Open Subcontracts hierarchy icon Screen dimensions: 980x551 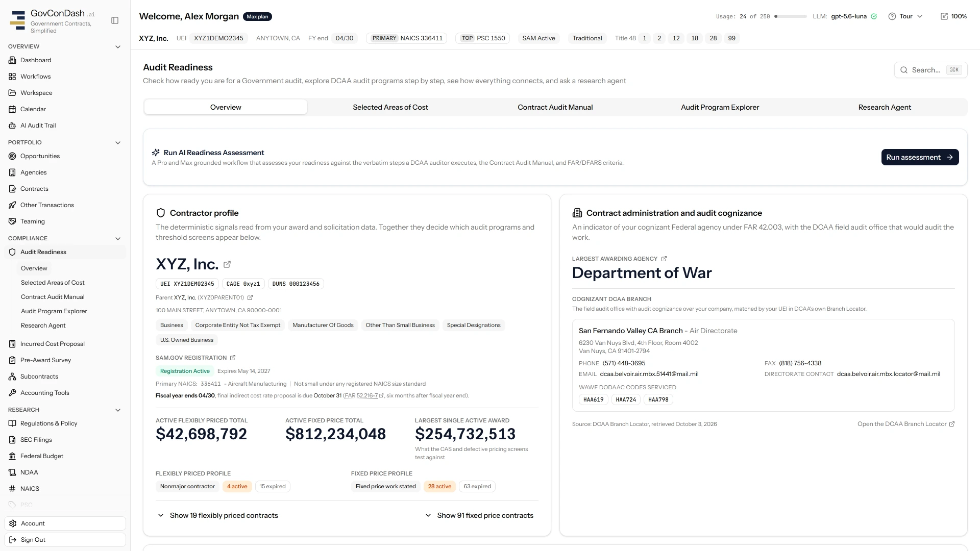[x=12, y=377]
